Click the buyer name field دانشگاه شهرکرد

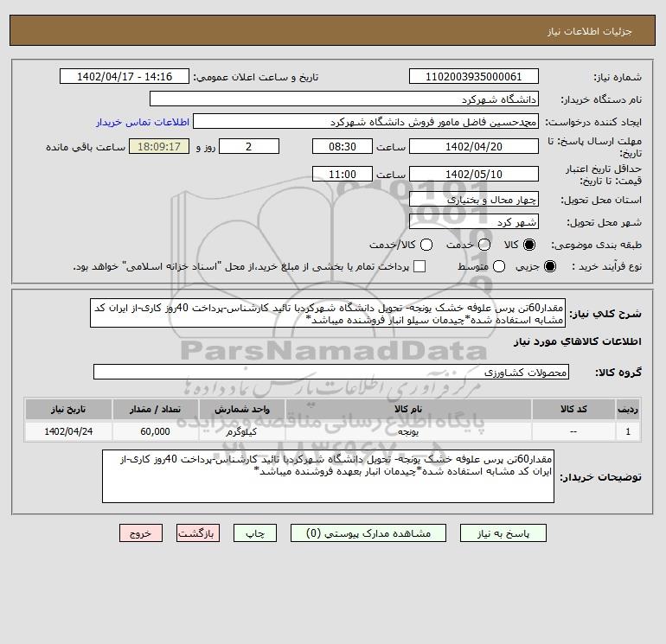click(x=344, y=99)
